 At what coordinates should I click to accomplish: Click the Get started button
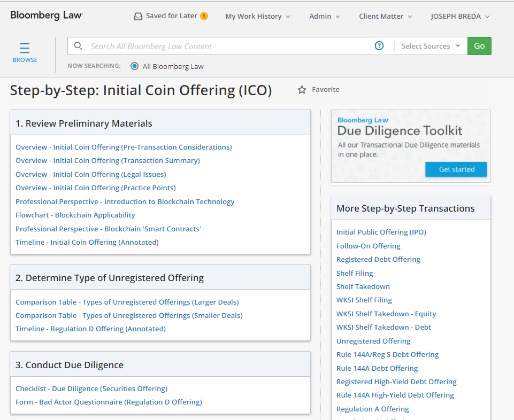point(456,169)
